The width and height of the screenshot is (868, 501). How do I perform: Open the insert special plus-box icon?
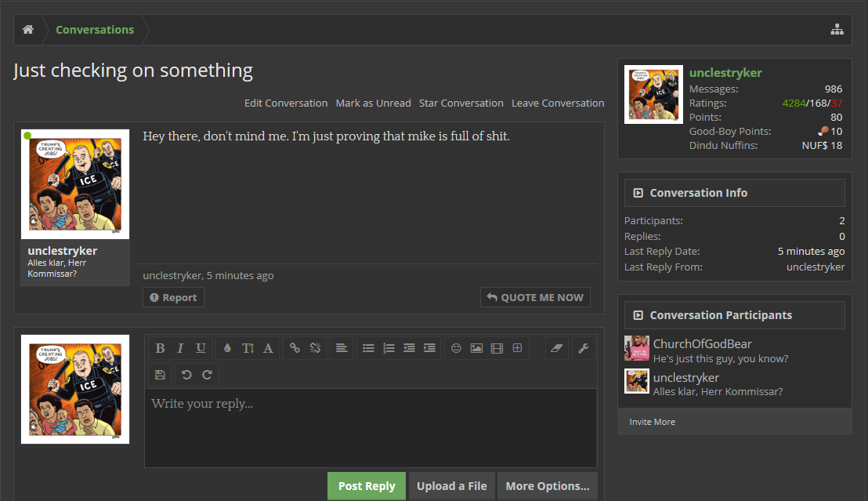coord(517,348)
